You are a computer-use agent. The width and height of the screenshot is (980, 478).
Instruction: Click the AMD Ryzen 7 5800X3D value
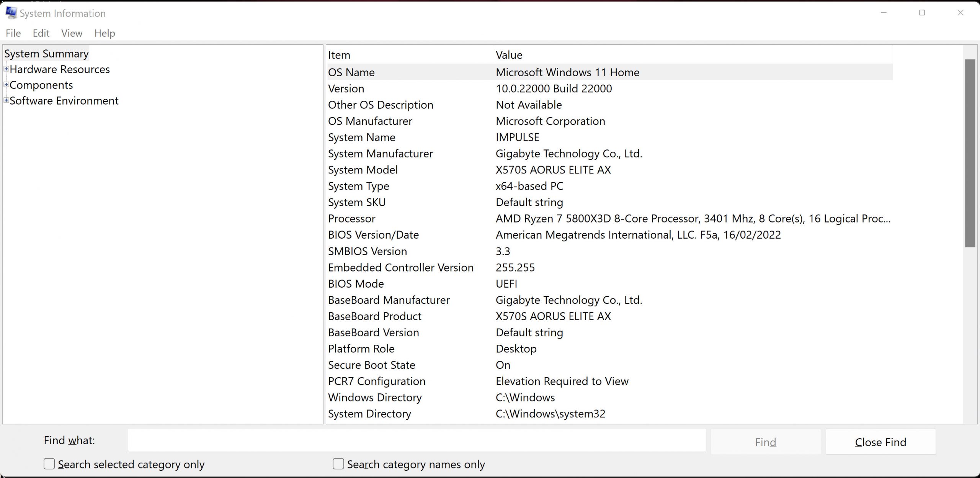tap(693, 219)
